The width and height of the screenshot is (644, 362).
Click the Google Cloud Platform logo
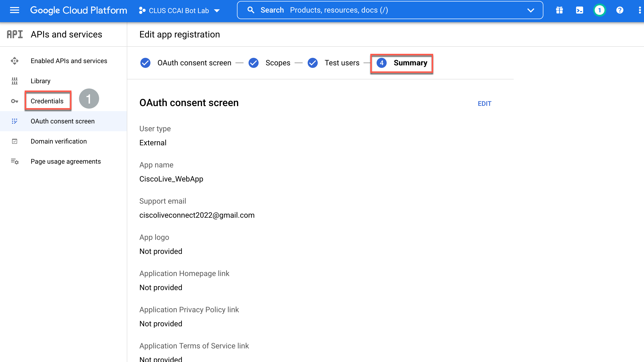[78, 10]
